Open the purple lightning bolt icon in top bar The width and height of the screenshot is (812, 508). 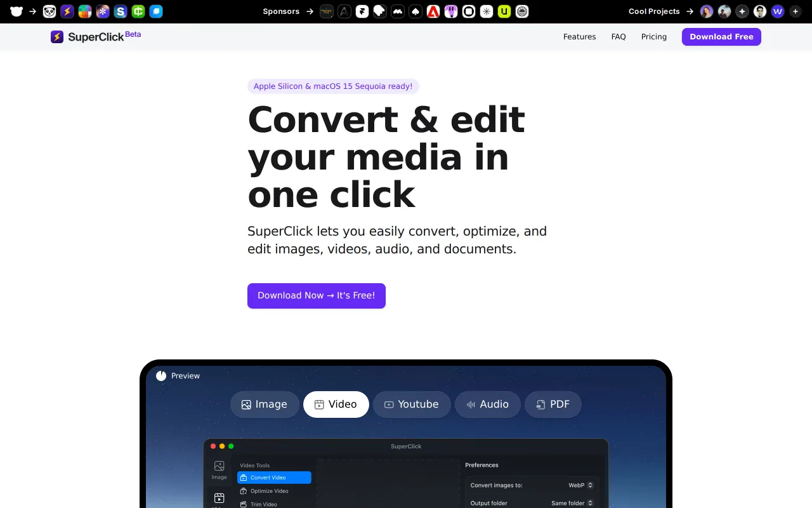(x=67, y=11)
